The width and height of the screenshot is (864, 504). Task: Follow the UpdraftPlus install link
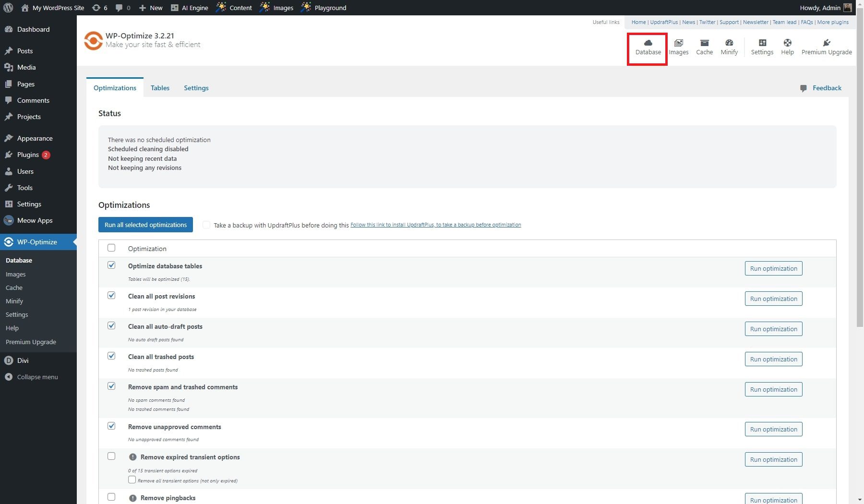[x=435, y=224]
